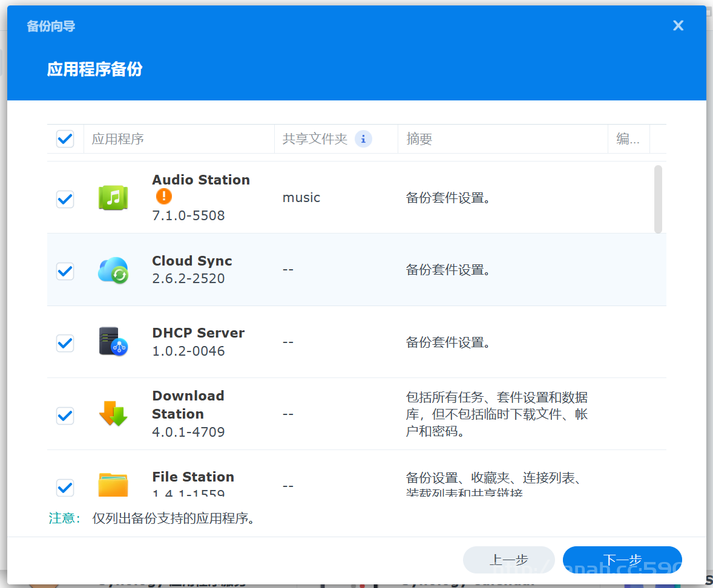This screenshot has height=588, width=713.
Task: Click the 下一步 next button
Action: click(x=622, y=560)
